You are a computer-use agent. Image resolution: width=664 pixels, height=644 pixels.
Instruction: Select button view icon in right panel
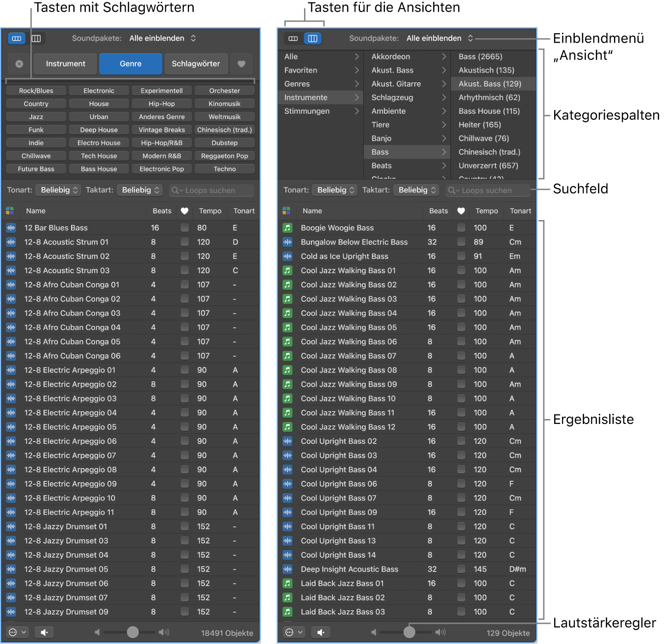(x=293, y=38)
